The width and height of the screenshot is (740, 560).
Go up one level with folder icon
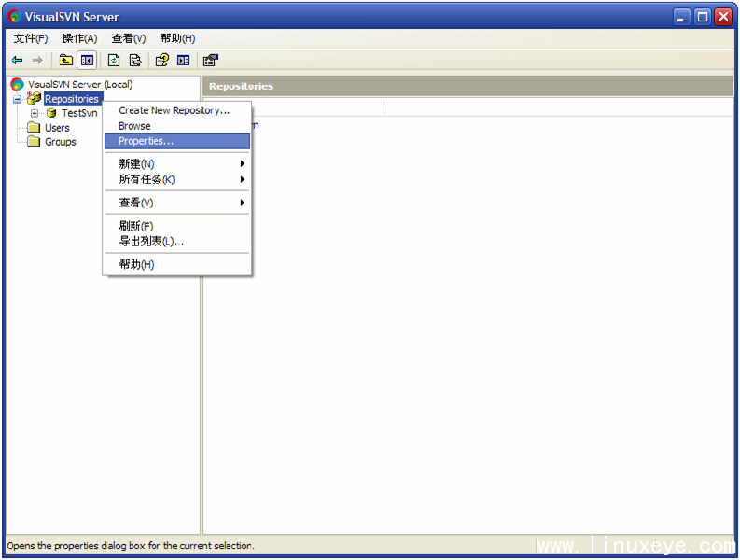pyautogui.click(x=65, y=60)
